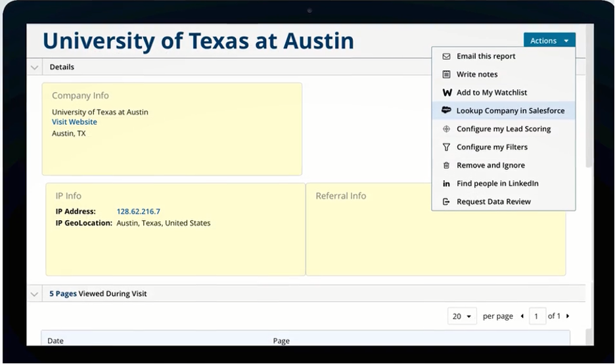Collapse the Pages Viewed During Visit section

(x=35, y=294)
